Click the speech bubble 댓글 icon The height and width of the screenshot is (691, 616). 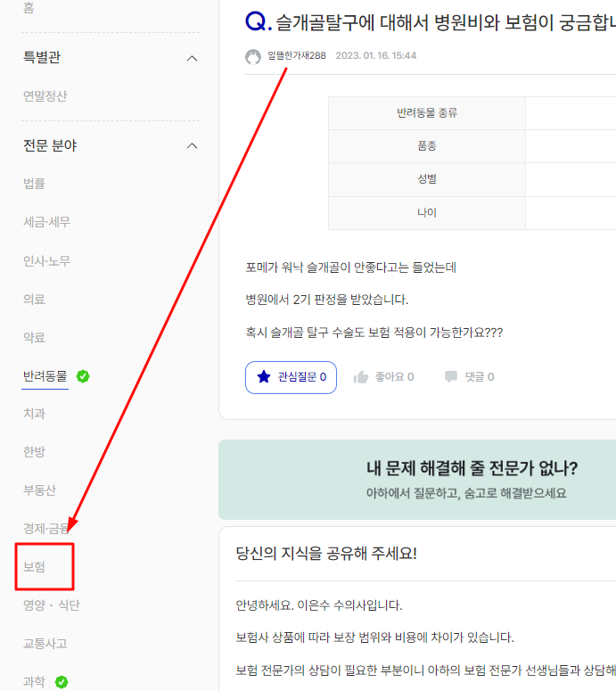[451, 377]
